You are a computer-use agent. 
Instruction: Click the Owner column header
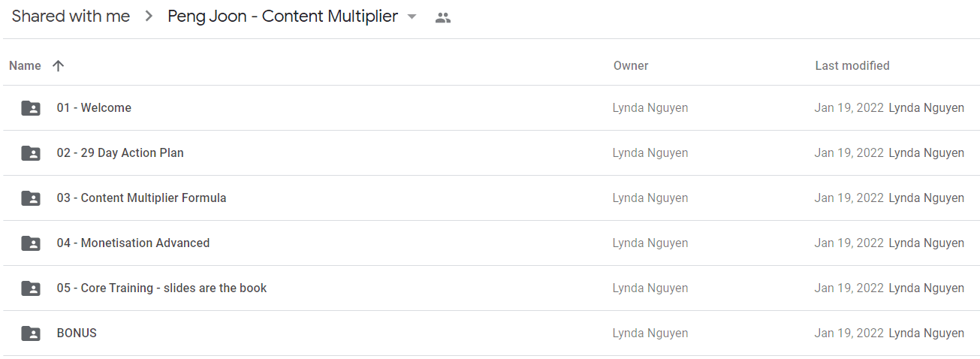(631, 66)
